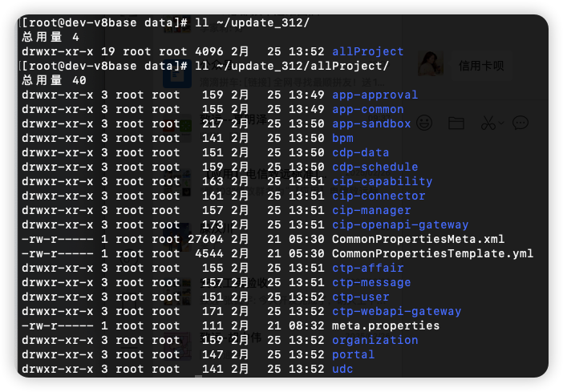The width and height of the screenshot is (563, 392).
Task: Open the folder file-send icon
Action: (x=456, y=123)
